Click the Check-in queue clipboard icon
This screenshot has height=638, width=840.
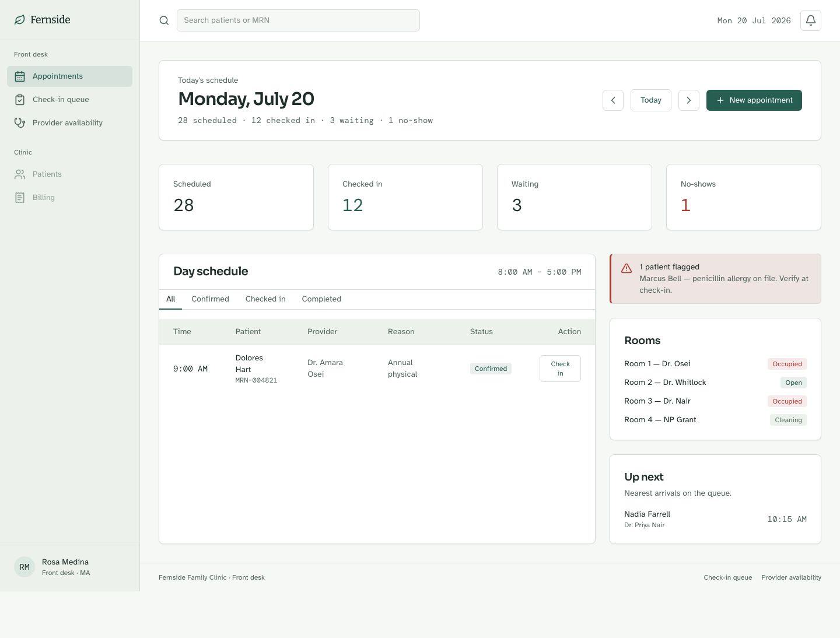click(x=20, y=100)
